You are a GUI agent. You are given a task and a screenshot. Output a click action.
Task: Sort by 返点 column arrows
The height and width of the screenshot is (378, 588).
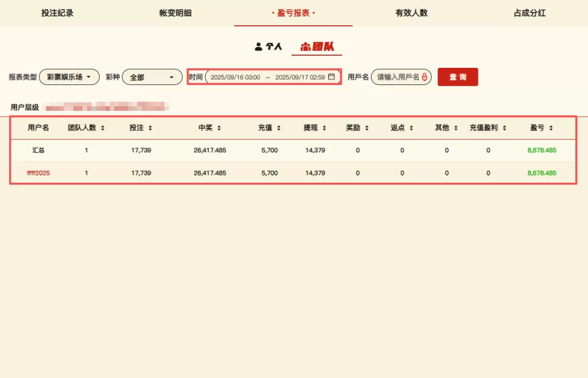(x=411, y=128)
